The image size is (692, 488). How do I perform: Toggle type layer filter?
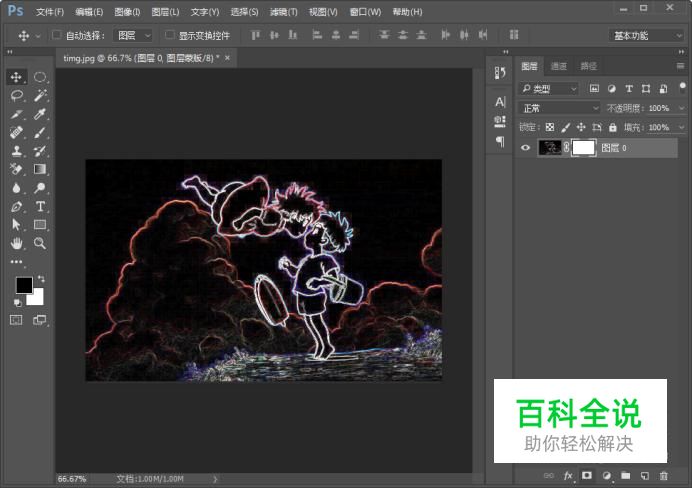point(629,89)
